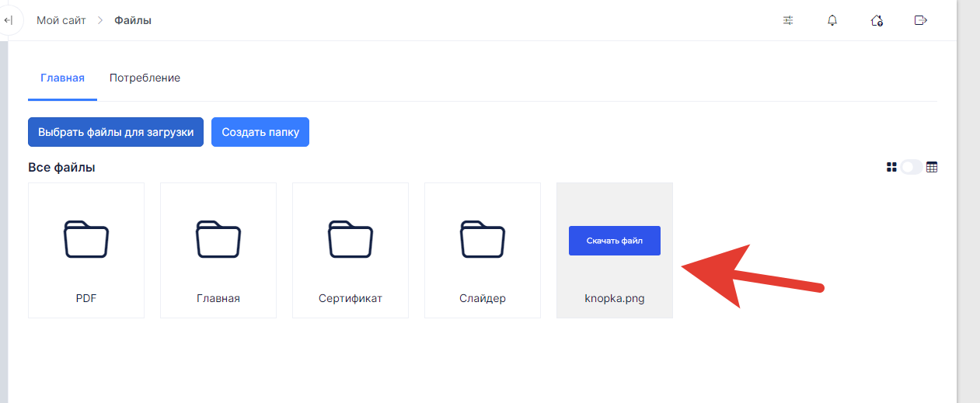Switch to the Главная tab

[62, 78]
